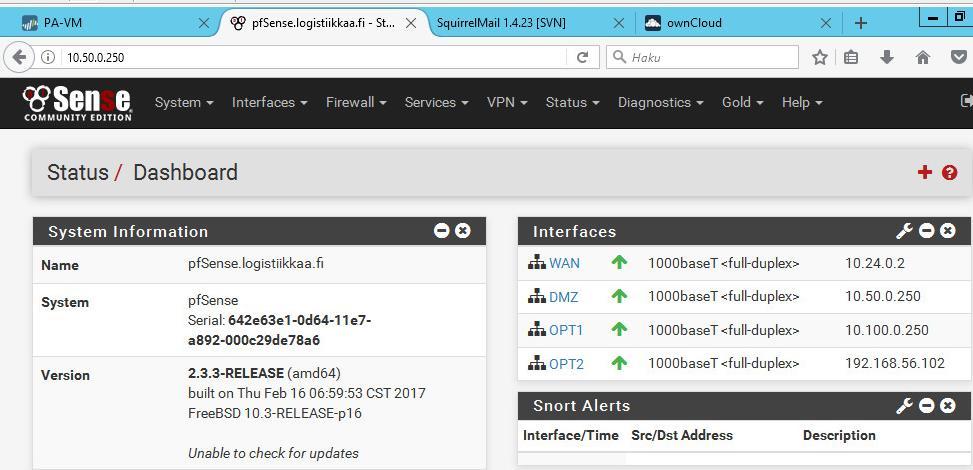Close the SquirrelMail browser tab

(x=619, y=23)
